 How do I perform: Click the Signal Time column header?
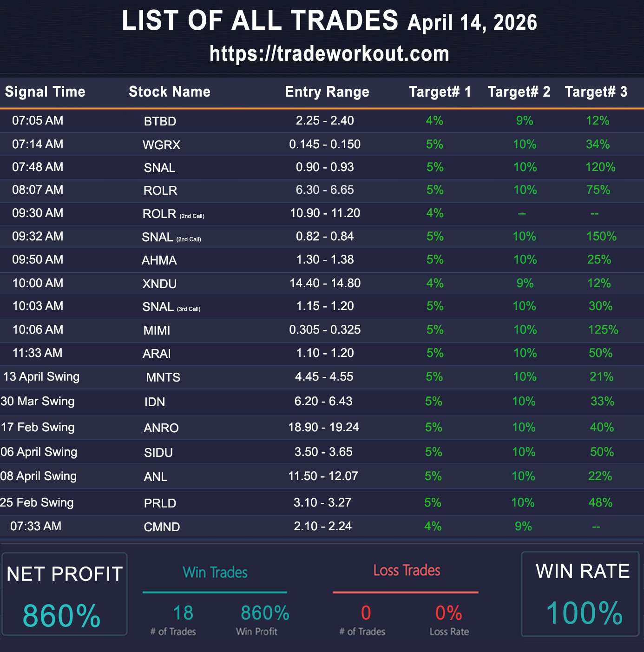[45, 92]
